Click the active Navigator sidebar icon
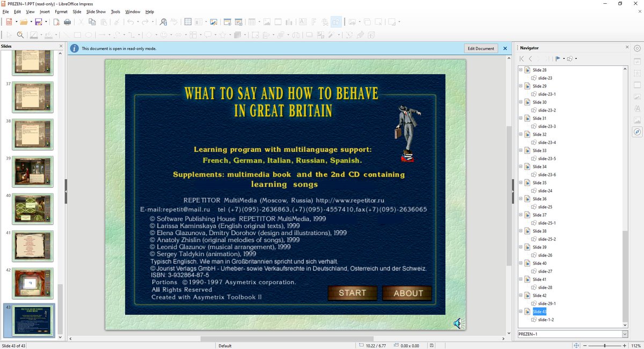This screenshot has height=349, width=644. (637, 132)
